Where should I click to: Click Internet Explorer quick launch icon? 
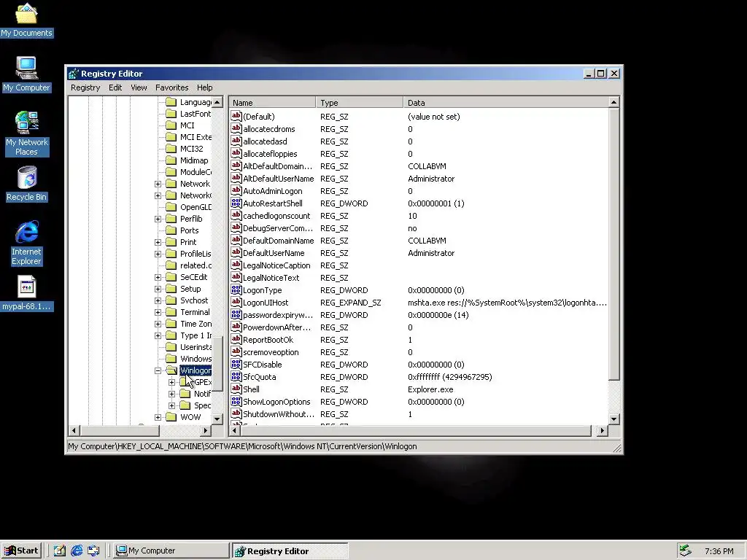[x=77, y=551]
